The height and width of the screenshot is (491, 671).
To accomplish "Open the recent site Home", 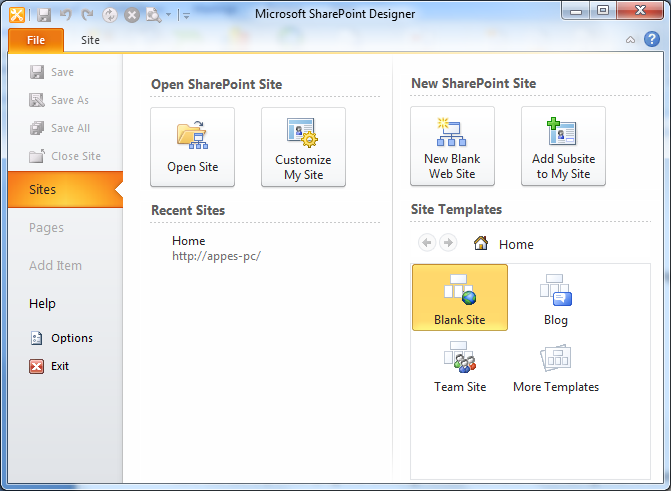I will [x=188, y=241].
